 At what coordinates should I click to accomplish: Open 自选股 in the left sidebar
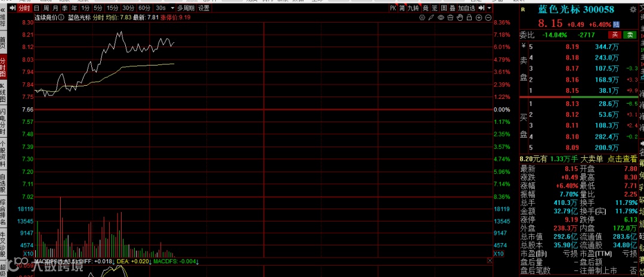(x=3, y=183)
